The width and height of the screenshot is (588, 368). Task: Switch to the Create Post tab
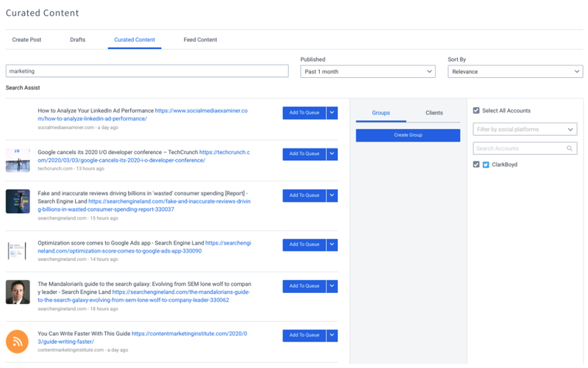26,40
